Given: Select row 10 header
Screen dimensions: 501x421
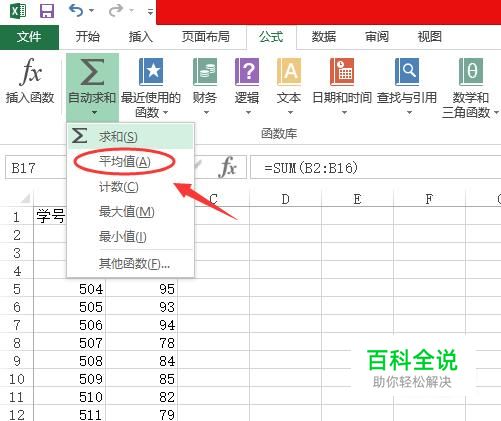Looking at the screenshot, I should [16, 379].
